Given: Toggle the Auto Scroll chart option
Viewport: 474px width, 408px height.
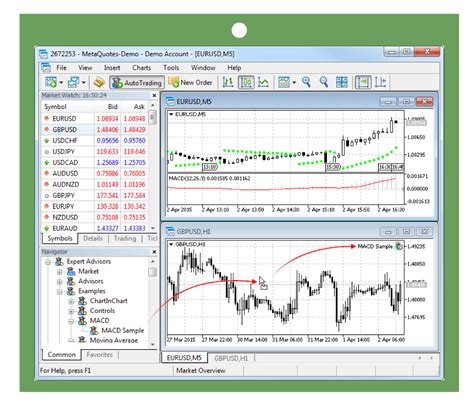Looking at the screenshot, I should [x=363, y=82].
